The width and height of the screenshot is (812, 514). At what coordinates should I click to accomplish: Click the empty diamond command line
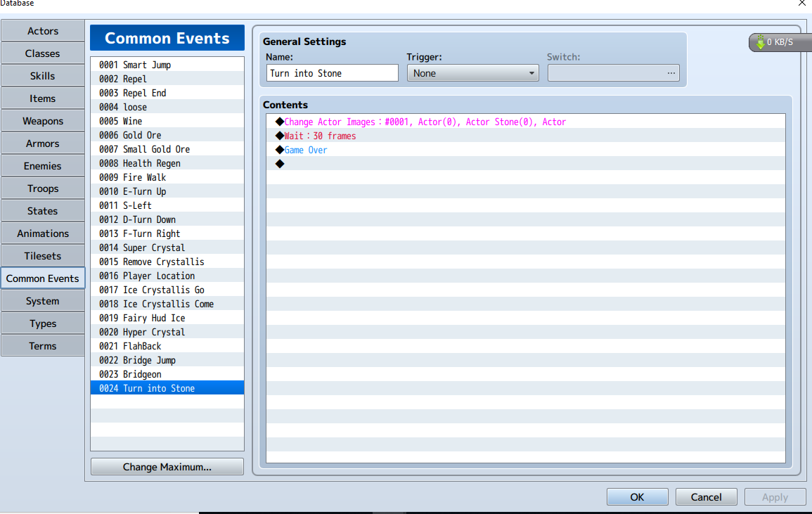[x=526, y=164]
